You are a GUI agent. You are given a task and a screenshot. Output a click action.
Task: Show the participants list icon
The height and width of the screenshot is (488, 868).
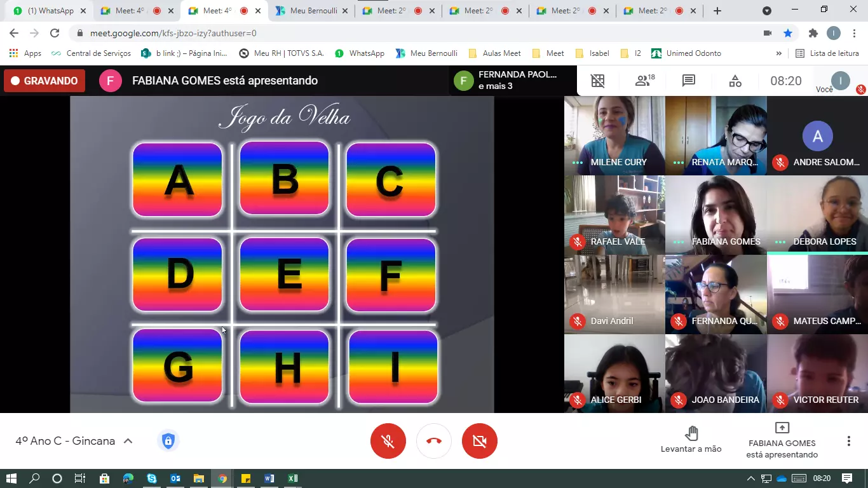[x=644, y=81]
